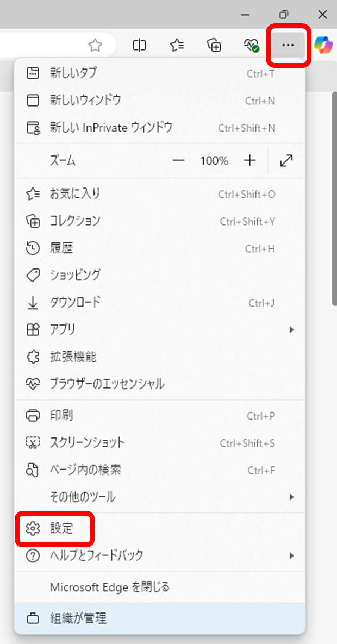337x644 pixels.
Task: Enter full screen with the diagonal arrow icon
Action: (x=286, y=160)
